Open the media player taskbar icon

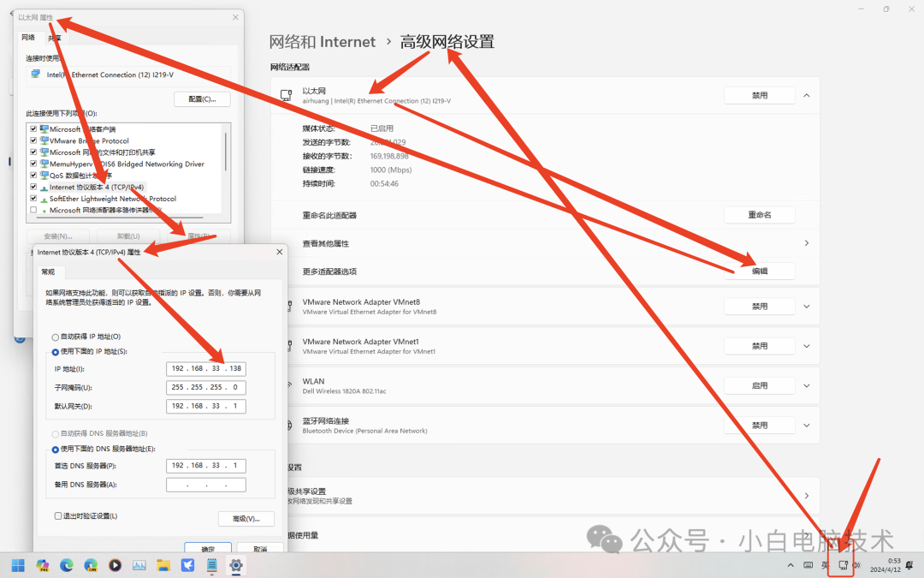click(x=115, y=566)
